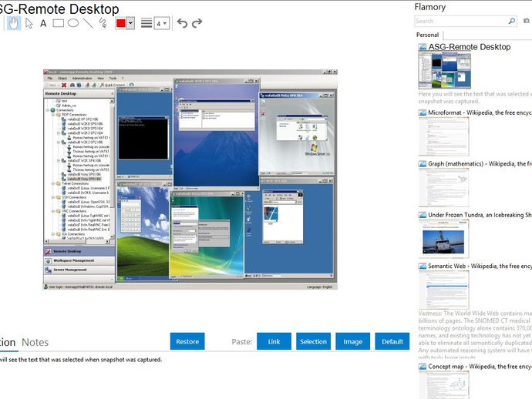Click the Microformat snapshot thumbnail
The width and height of the screenshot is (532, 399).
pyautogui.click(x=443, y=136)
